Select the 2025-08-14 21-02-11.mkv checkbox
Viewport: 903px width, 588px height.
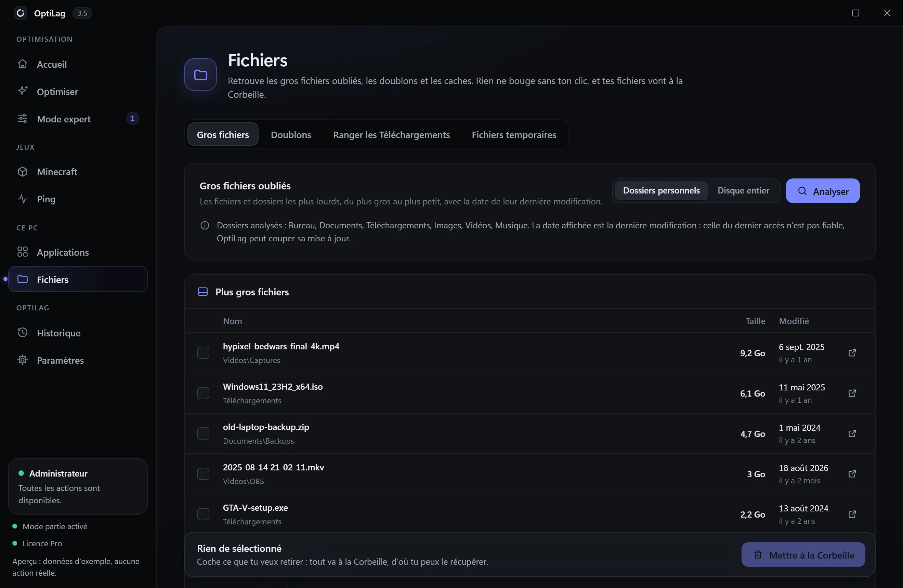pyautogui.click(x=203, y=474)
